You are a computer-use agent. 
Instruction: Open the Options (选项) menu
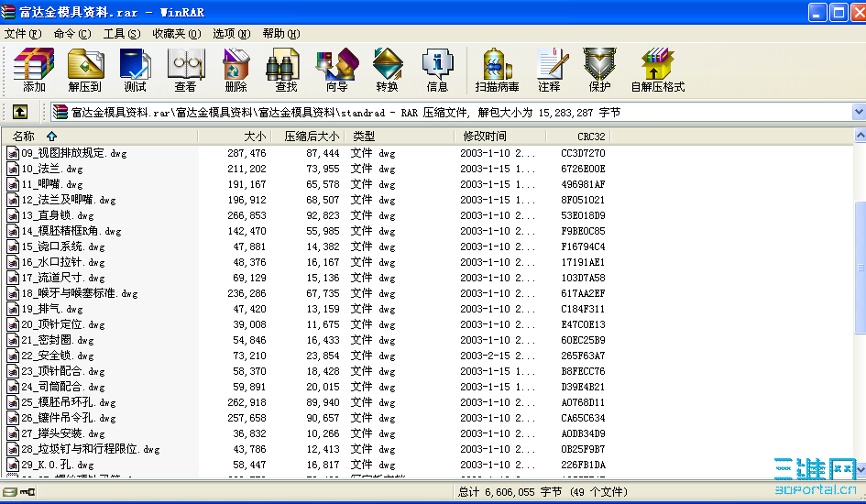click(x=232, y=34)
